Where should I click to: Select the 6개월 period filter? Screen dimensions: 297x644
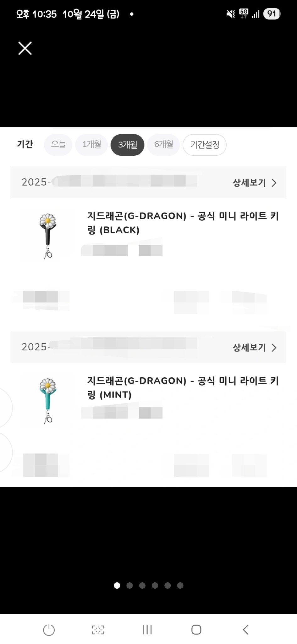(x=163, y=145)
